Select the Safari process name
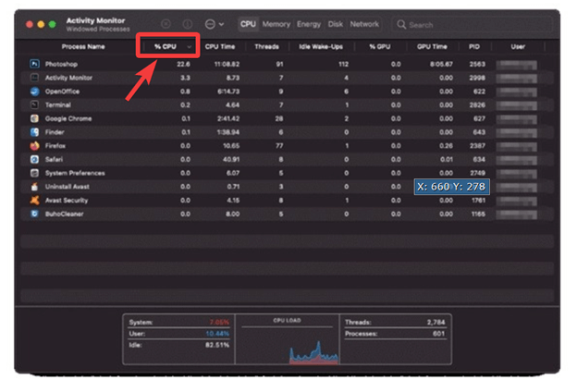The width and height of the screenshot is (577, 392). pos(54,159)
